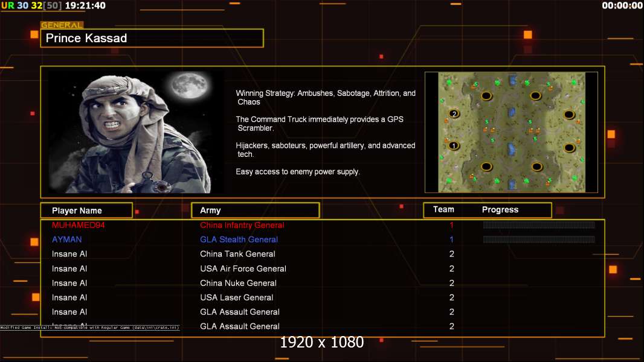Click team number 2 in USA Laser row
644x362 pixels.
[452, 297]
